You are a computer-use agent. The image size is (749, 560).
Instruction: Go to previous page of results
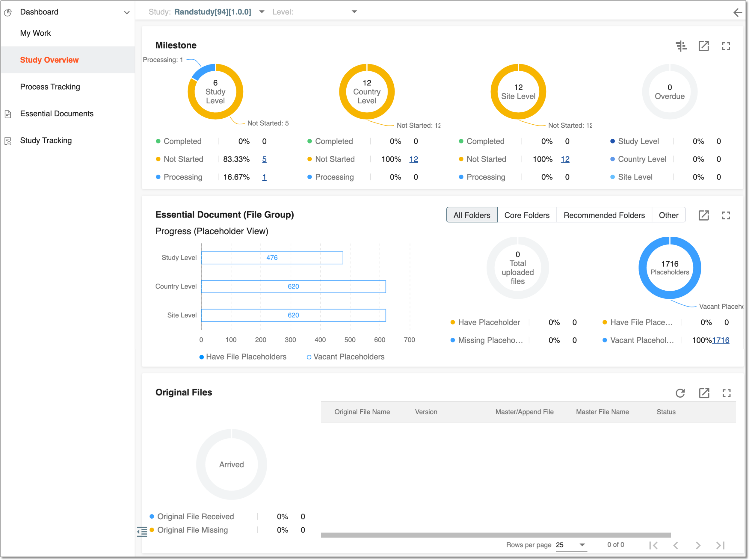pos(676,545)
